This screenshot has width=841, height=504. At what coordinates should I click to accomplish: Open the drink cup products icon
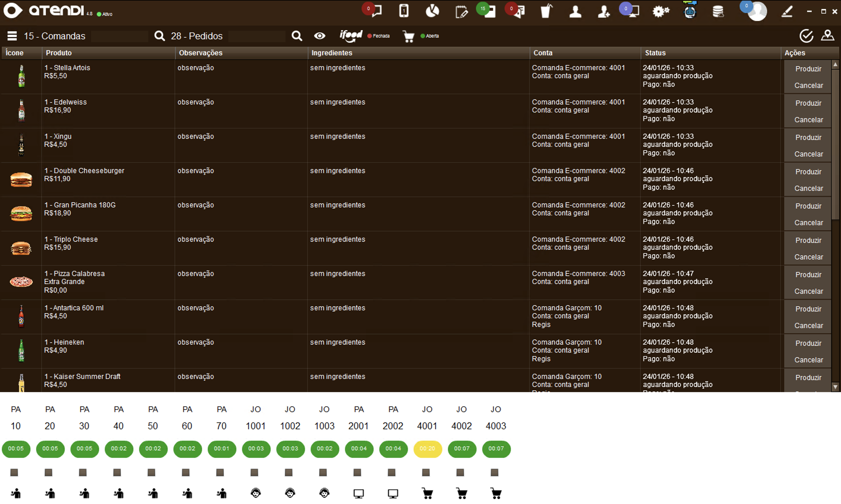pos(546,11)
